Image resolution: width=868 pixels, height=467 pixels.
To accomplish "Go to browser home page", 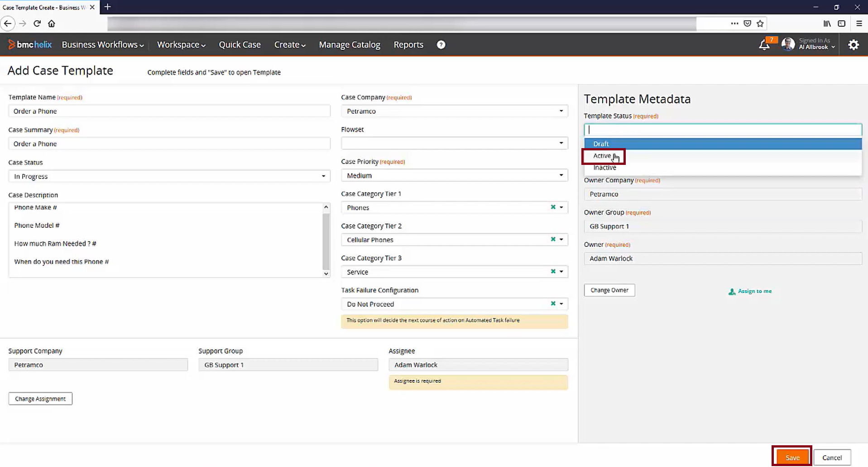I will (52, 24).
